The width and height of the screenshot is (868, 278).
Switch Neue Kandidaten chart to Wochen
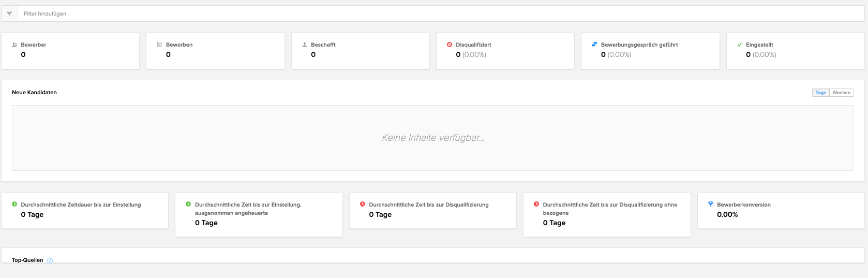pyautogui.click(x=841, y=93)
